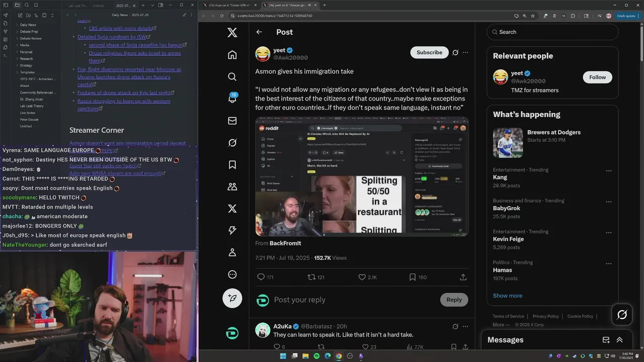Open X notifications bell with 16 badge
The width and height of the screenshot is (644, 362).
point(232,99)
